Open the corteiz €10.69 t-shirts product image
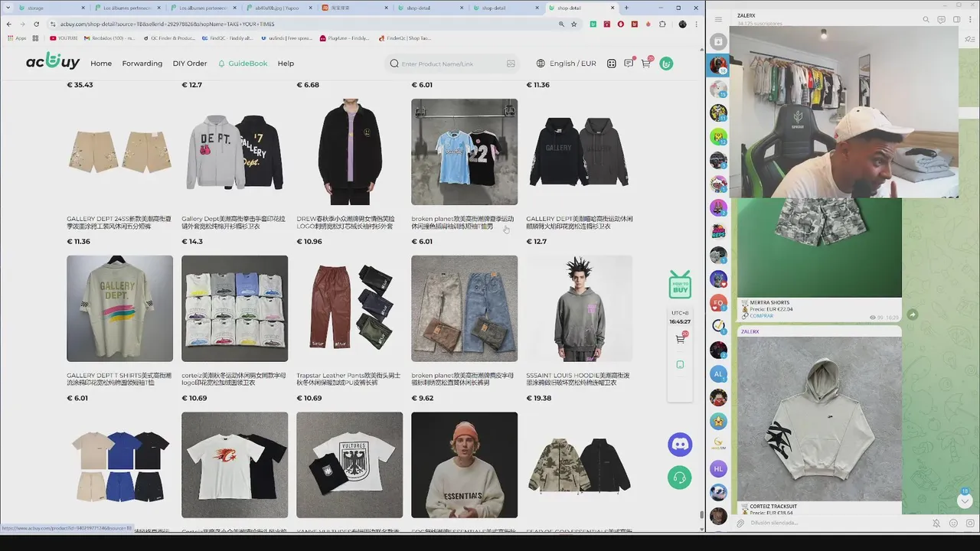The image size is (980, 551). [234, 308]
